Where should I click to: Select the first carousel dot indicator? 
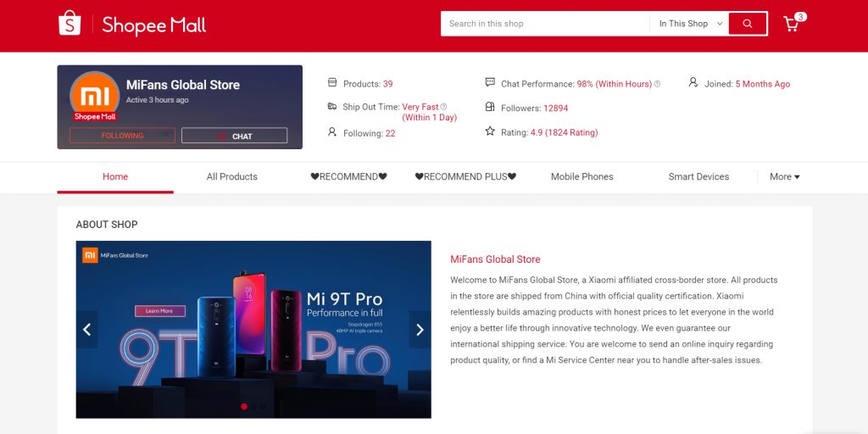[244, 407]
